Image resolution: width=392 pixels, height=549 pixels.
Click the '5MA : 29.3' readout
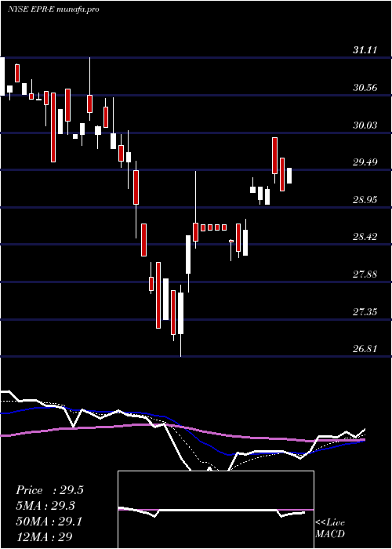coord(45,506)
